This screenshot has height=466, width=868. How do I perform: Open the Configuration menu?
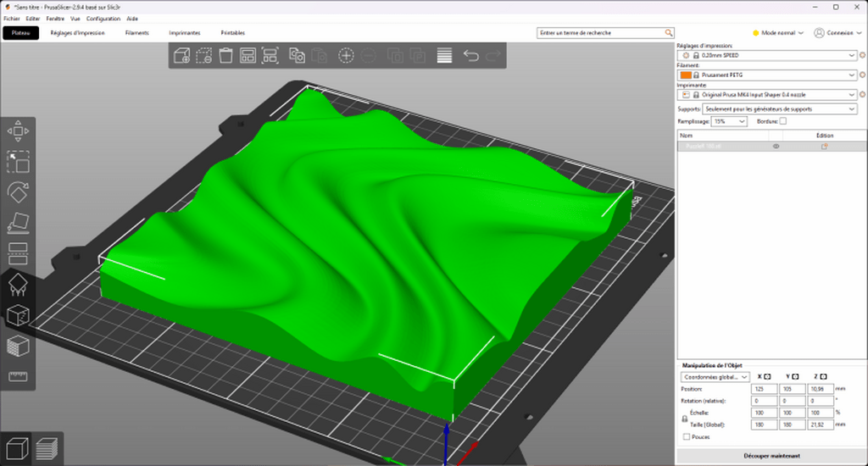[x=103, y=18]
